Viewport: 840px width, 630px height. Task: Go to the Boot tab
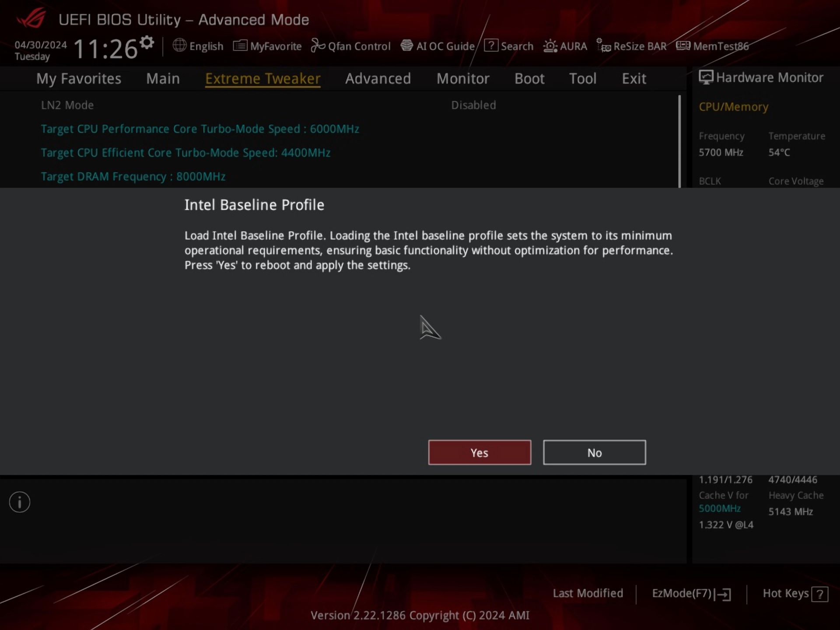(x=529, y=79)
